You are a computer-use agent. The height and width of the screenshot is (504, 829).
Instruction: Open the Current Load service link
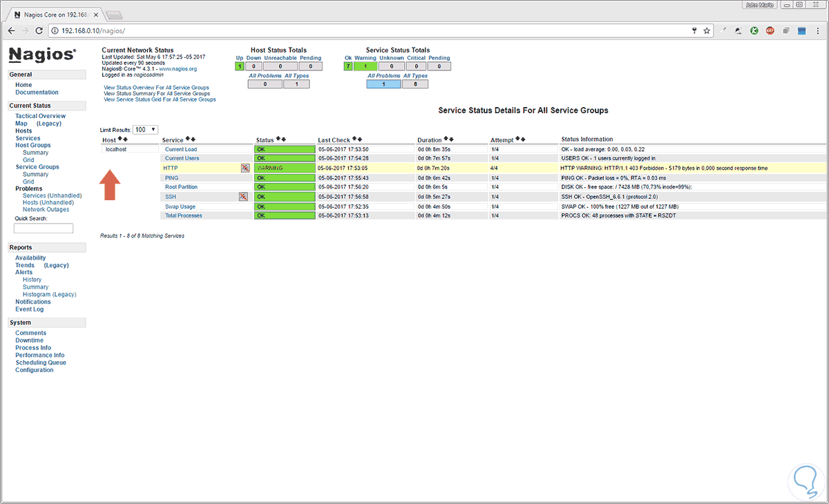(x=181, y=149)
